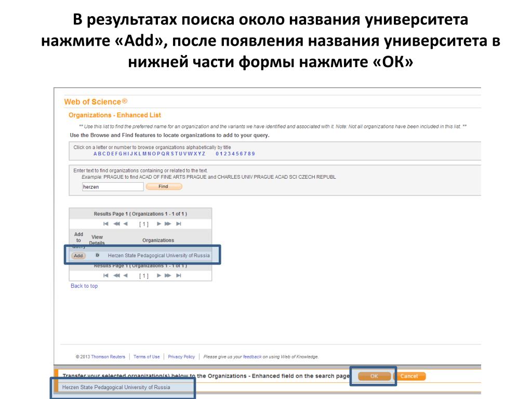Open the Thomson Reuters footer link
Image resolution: width=532 pixels, height=399 pixels.
coord(108,356)
